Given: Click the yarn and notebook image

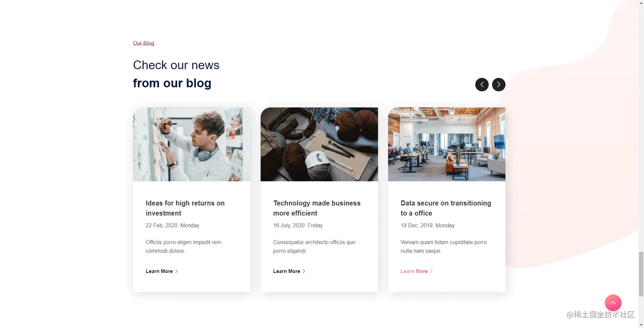Looking at the screenshot, I should point(319,144).
